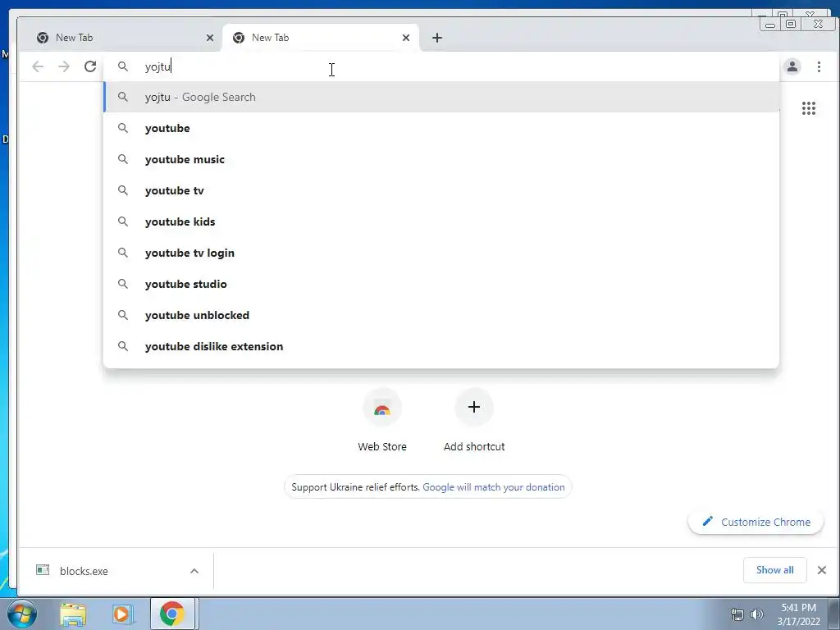Launch Windows Media Player from taskbar
The height and width of the screenshot is (630, 840).
click(122, 614)
